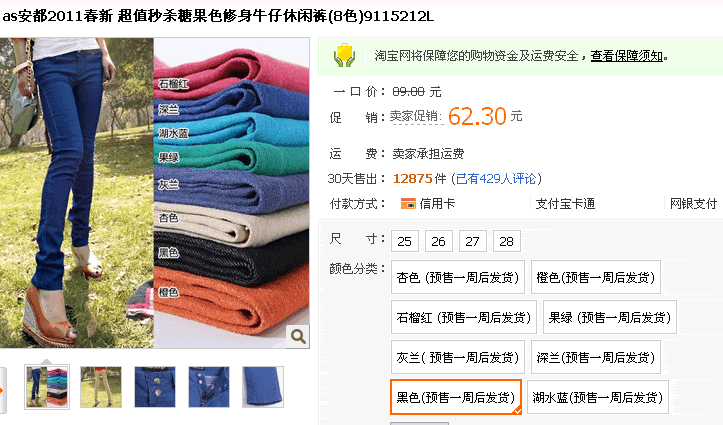View the blue jeans button-detail thumbnail
The image size is (723, 425).
click(x=155, y=387)
